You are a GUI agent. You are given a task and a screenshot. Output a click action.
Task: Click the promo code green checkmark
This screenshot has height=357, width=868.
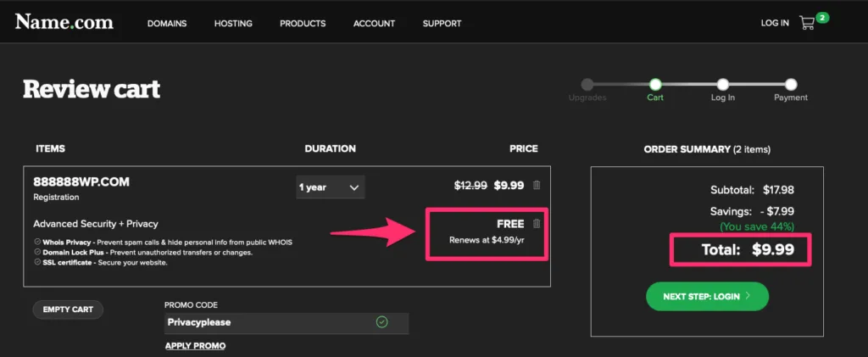(x=381, y=322)
